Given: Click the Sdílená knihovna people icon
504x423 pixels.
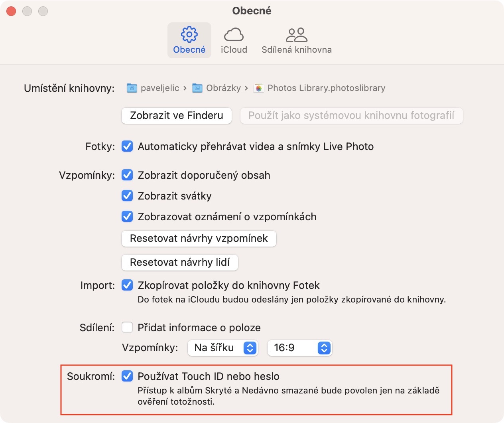Looking at the screenshot, I should [296, 35].
